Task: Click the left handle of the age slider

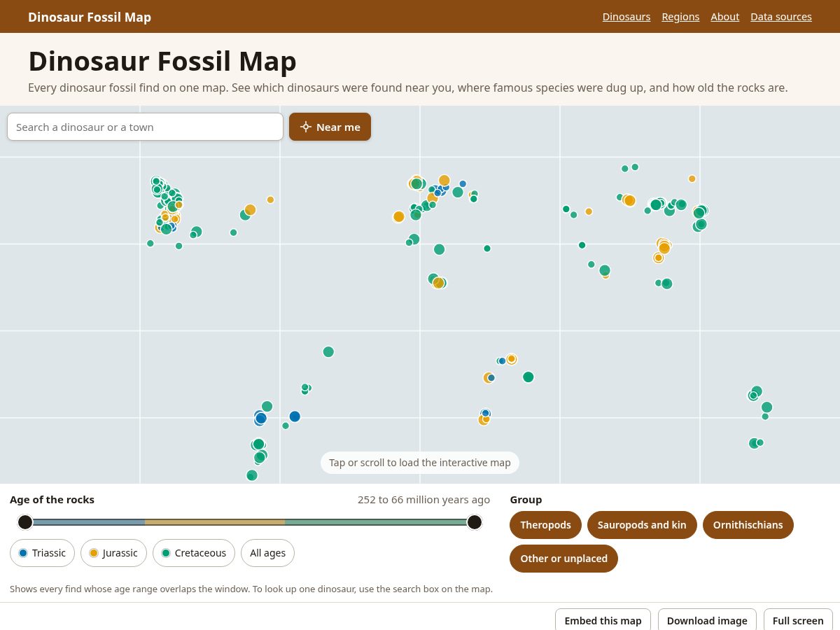Action: point(25,522)
